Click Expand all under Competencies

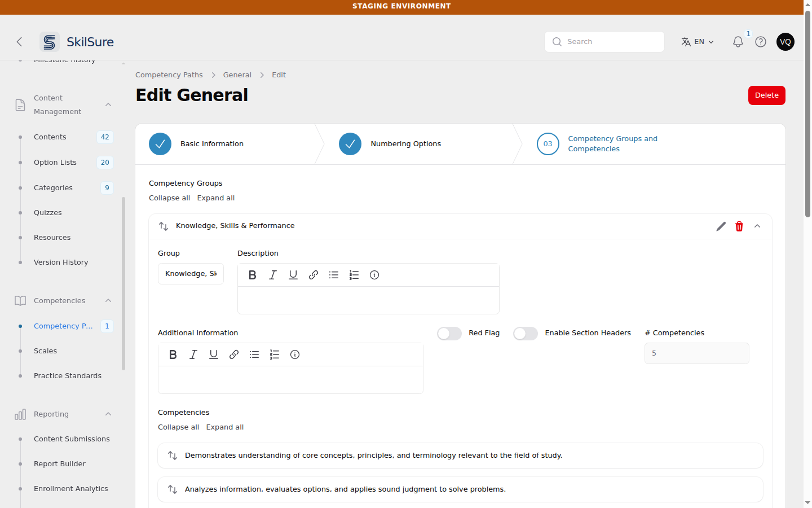pyautogui.click(x=225, y=427)
